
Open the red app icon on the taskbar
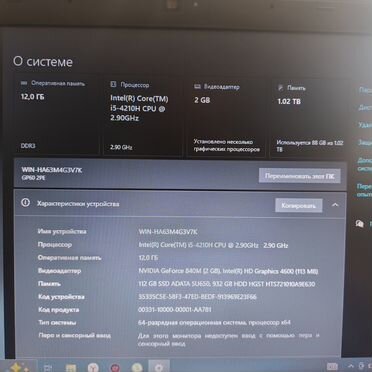click(x=115, y=368)
